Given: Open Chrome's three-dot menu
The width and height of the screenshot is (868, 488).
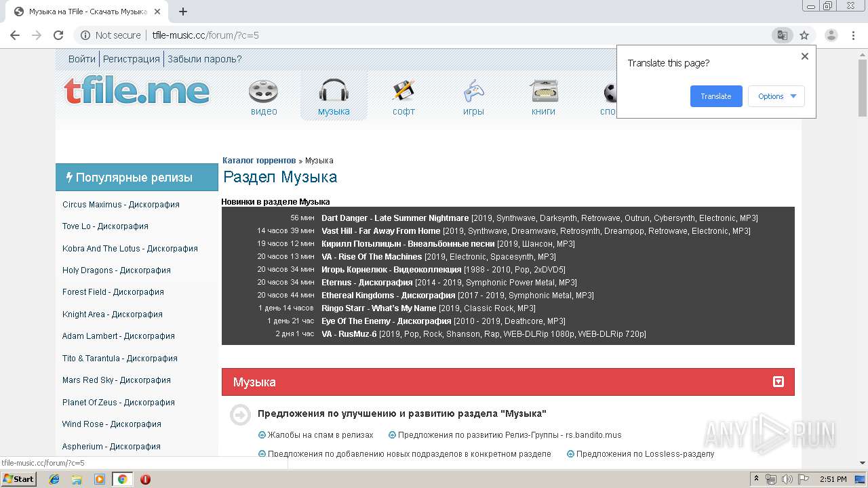Looking at the screenshot, I should click(x=854, y=35).
